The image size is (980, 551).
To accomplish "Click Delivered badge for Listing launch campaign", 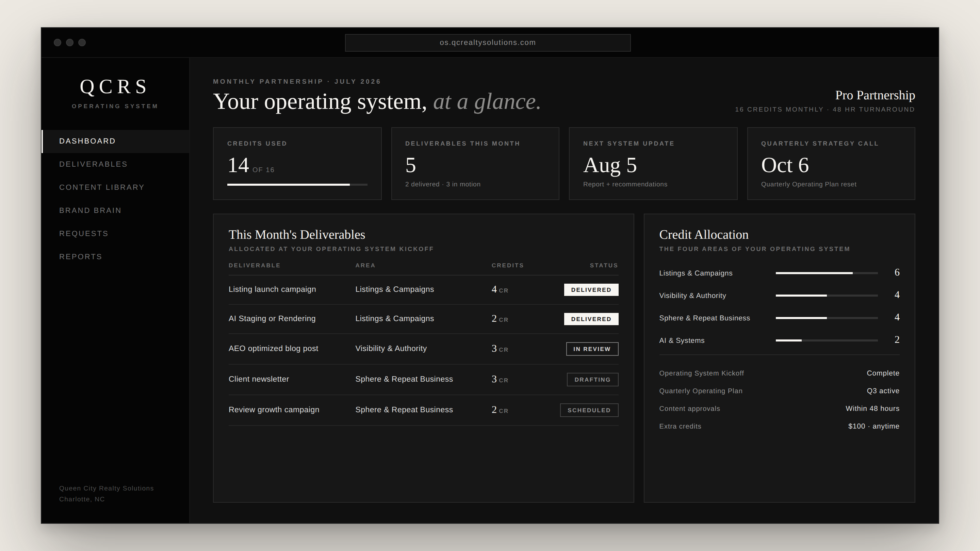I will click(x=591, y=290).
